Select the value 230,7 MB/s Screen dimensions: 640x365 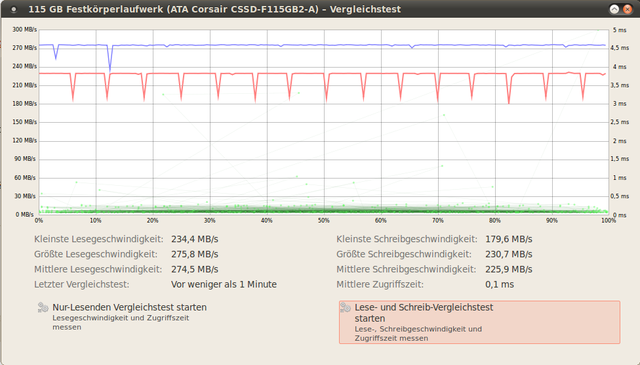(509, 254)
